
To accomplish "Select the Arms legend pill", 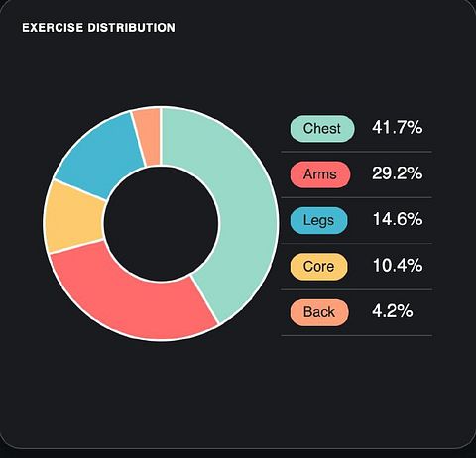I will click(x=320, y=174).
